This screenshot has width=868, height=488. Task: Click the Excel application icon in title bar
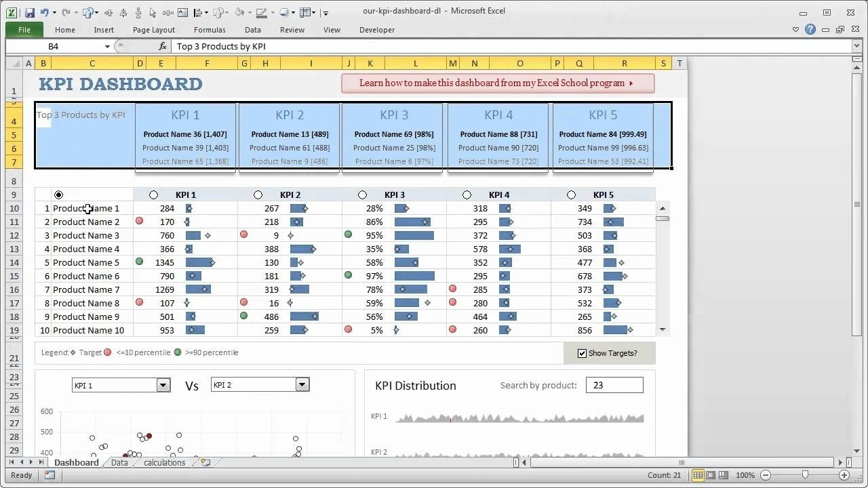click(x=12, y=12)
